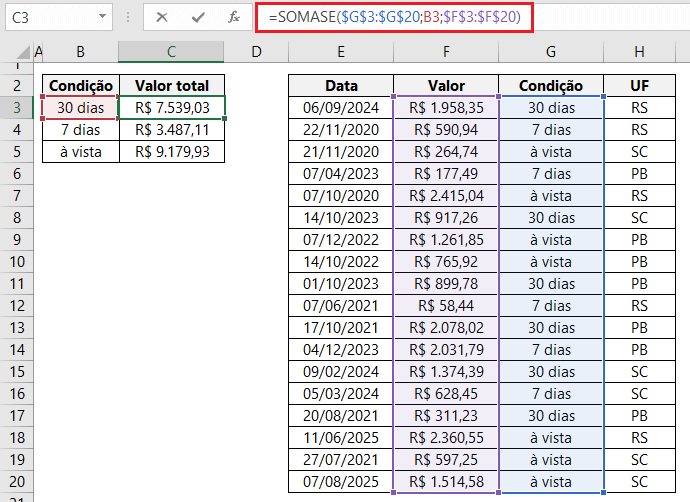Click value cell R$ 2.415,04
Screen dimensions: 690x502
[446, 195]
